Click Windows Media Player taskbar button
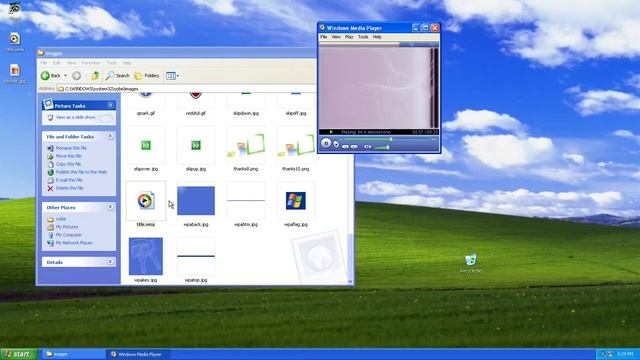 tap(138, 354)
